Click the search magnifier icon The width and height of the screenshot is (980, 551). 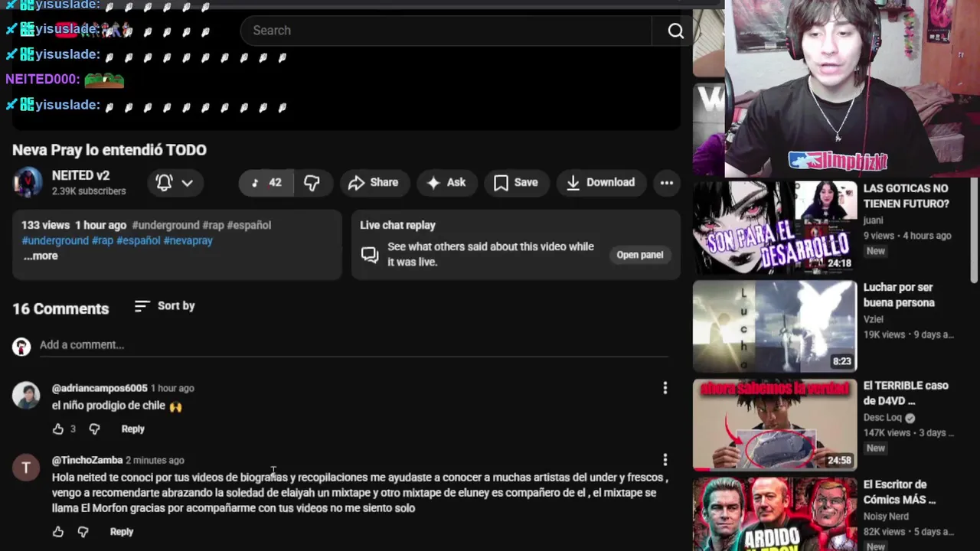[675, 31]
